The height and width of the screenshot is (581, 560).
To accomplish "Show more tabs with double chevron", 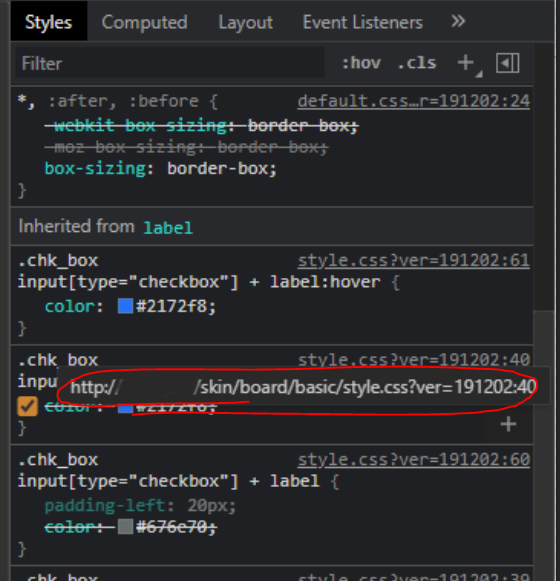I will click(x=458, y=21).
